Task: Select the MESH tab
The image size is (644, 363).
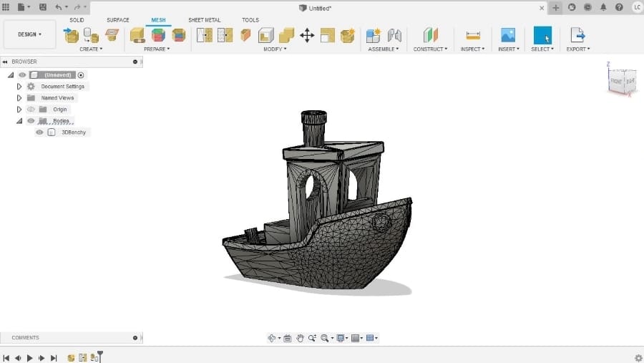Action: click(x=159, y=20)
